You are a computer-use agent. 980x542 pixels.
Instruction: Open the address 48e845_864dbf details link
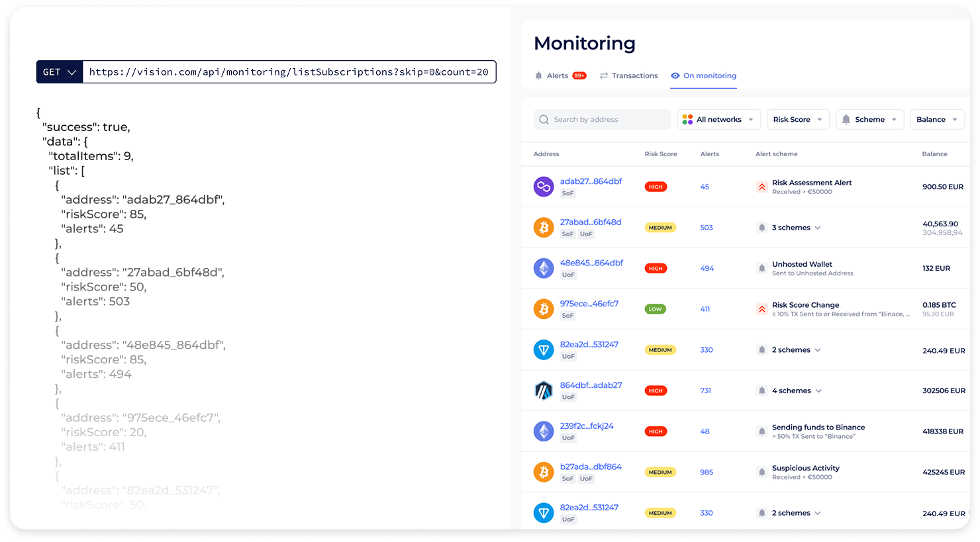click(591, 261)
